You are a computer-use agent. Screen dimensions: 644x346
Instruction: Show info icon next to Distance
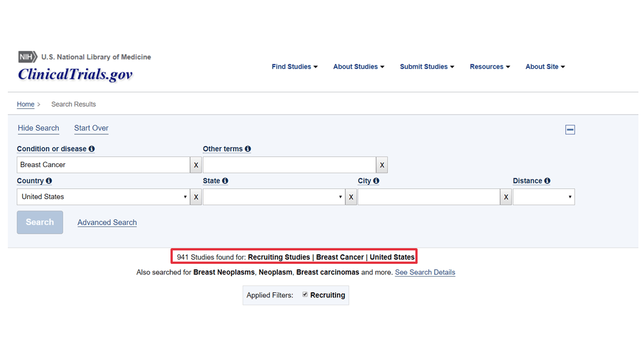(547, 181)
